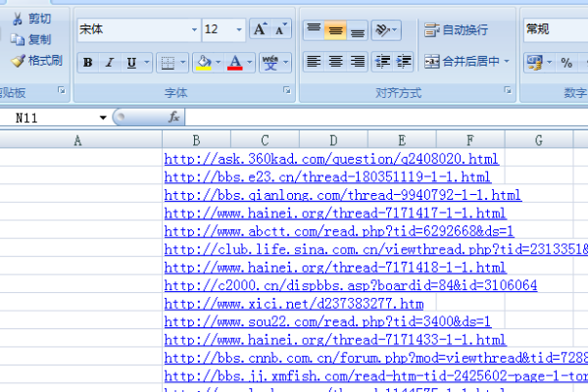
Task: Click the Cut (剪切) button
Action: [x=31, y=19]
